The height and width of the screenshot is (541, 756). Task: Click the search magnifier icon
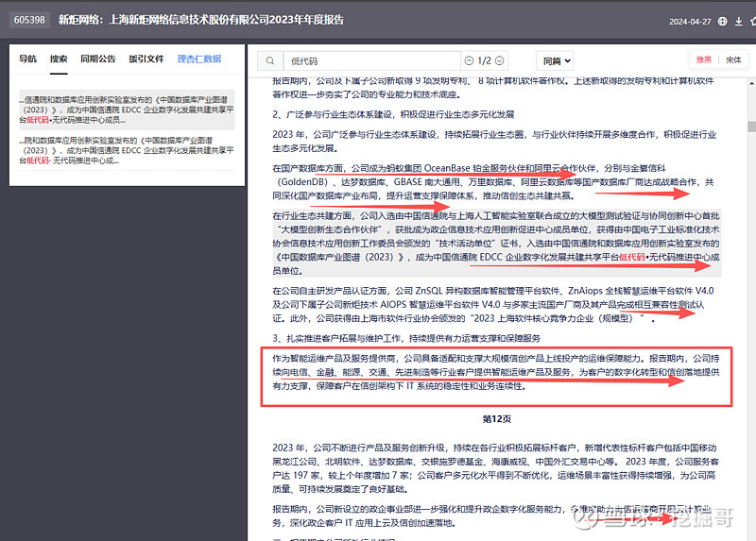(x=270, y=60)
